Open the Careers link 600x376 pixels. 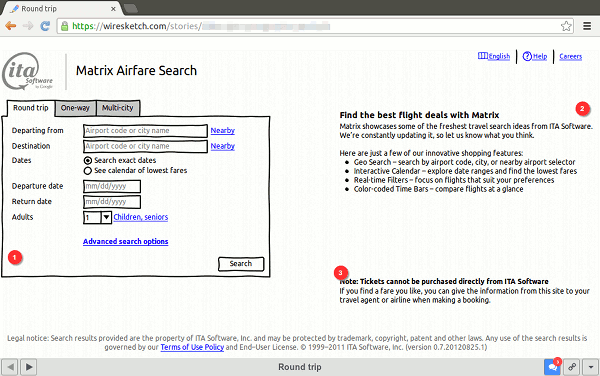[571, 57]
